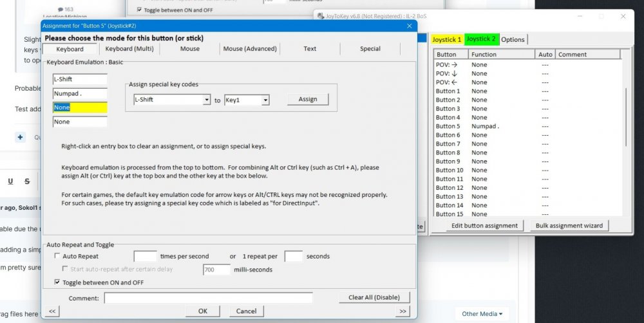The image size is (644, 323).
Task: Select the Button 13 row
Action: point(527,197)
